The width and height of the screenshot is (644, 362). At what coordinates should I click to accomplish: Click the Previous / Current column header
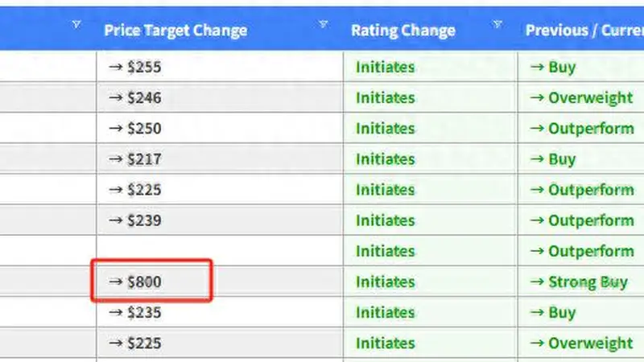pos(584,31)
